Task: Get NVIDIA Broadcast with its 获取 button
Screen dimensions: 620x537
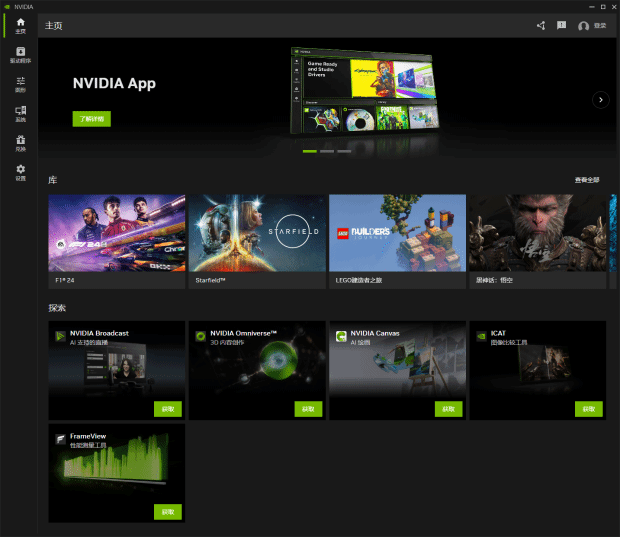Action: click(168, 409)
